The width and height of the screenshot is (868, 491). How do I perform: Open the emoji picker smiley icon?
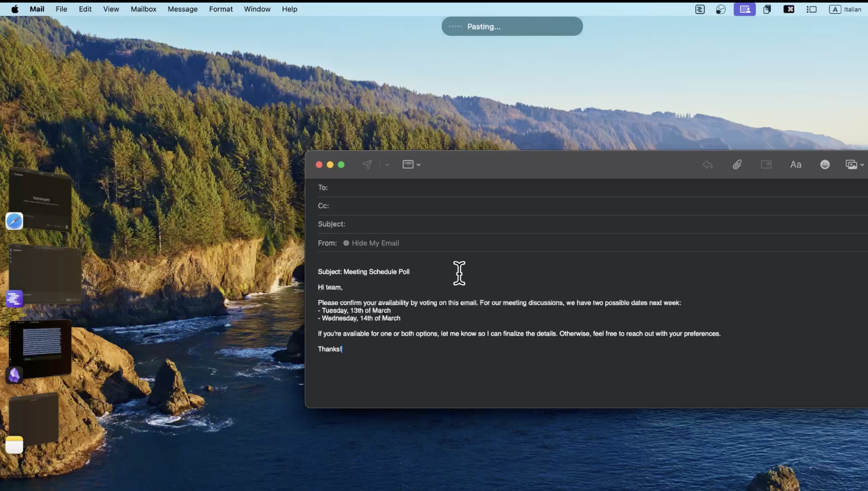pyautogui.click(x=825, y=165)
